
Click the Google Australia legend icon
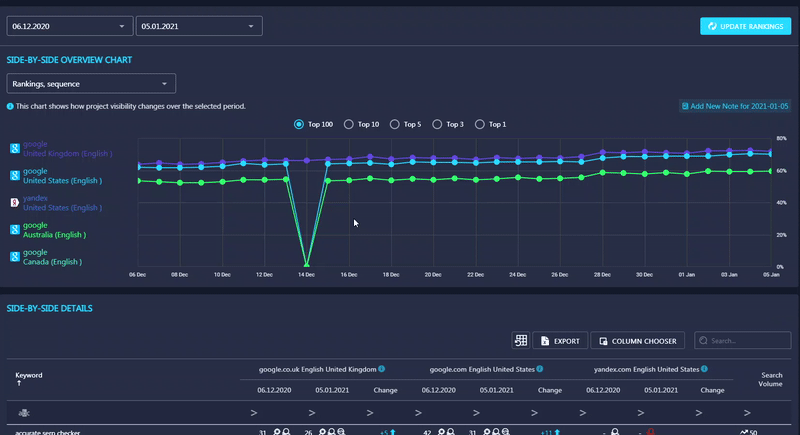coord(15,229)
